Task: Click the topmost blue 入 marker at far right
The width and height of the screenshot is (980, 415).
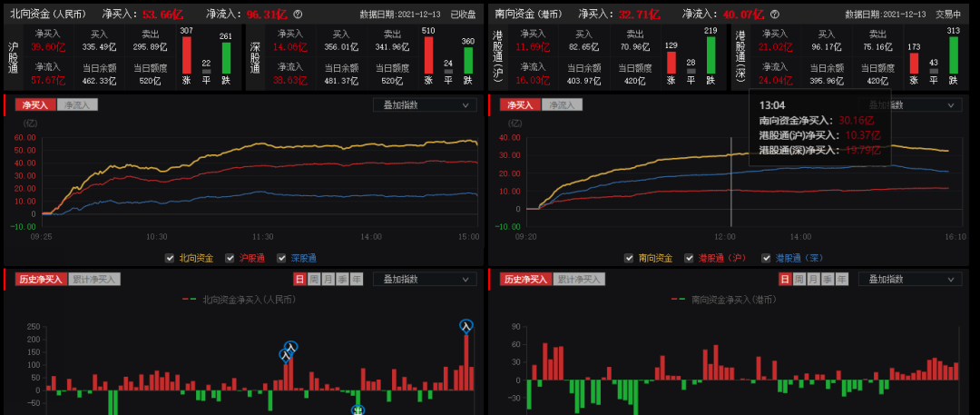Action: pyautogui.click(x=466, y=325)
